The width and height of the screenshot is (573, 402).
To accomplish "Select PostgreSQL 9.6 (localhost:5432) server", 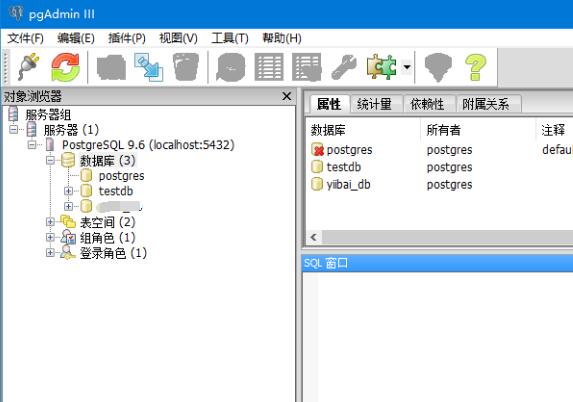I will coord(148,145).
